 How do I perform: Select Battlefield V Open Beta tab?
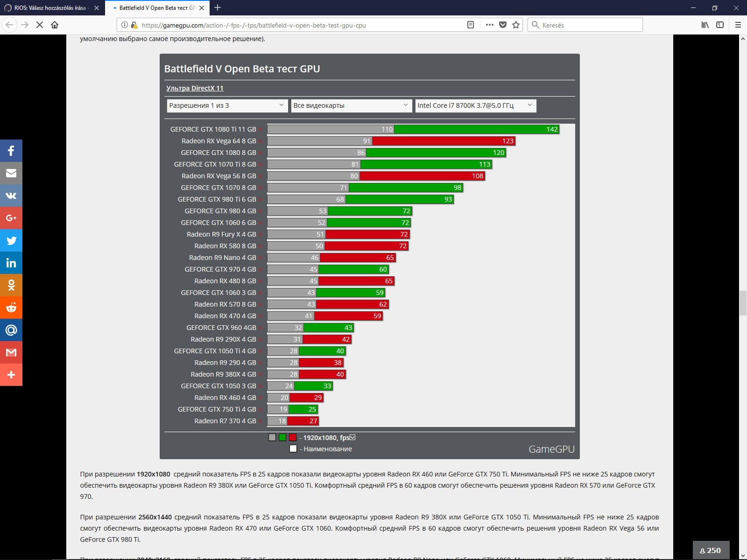pyautogui.click(x=157, y=8)
